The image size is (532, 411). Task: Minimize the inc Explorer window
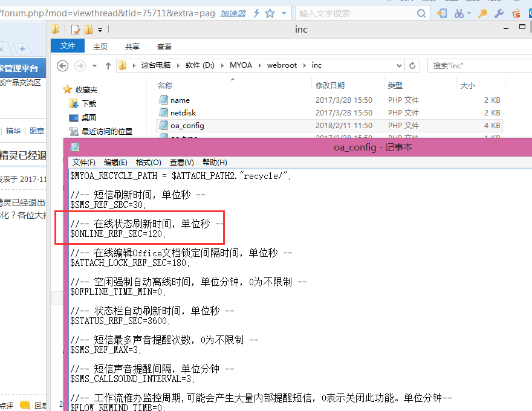506,28
